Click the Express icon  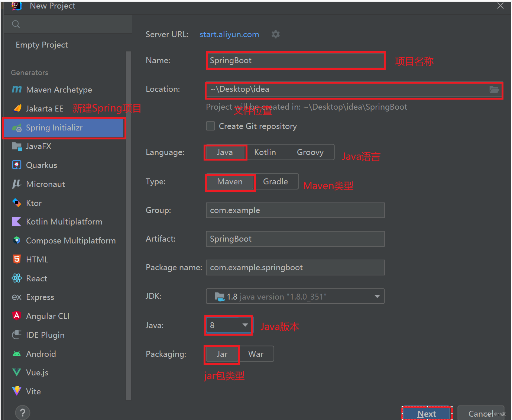click(17, 297)
